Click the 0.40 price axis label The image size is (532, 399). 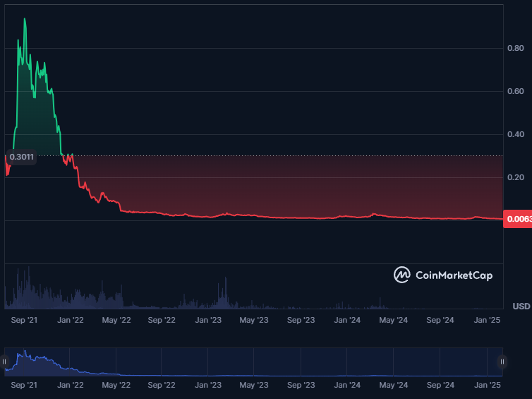click(x=515, y=134)
